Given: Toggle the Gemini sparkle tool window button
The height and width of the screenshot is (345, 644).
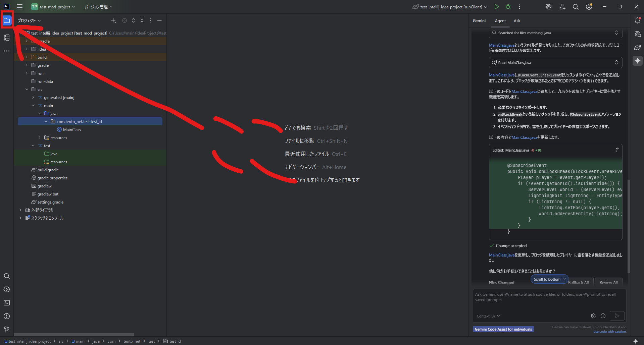Looking at the screenshot, I should 638,61.
